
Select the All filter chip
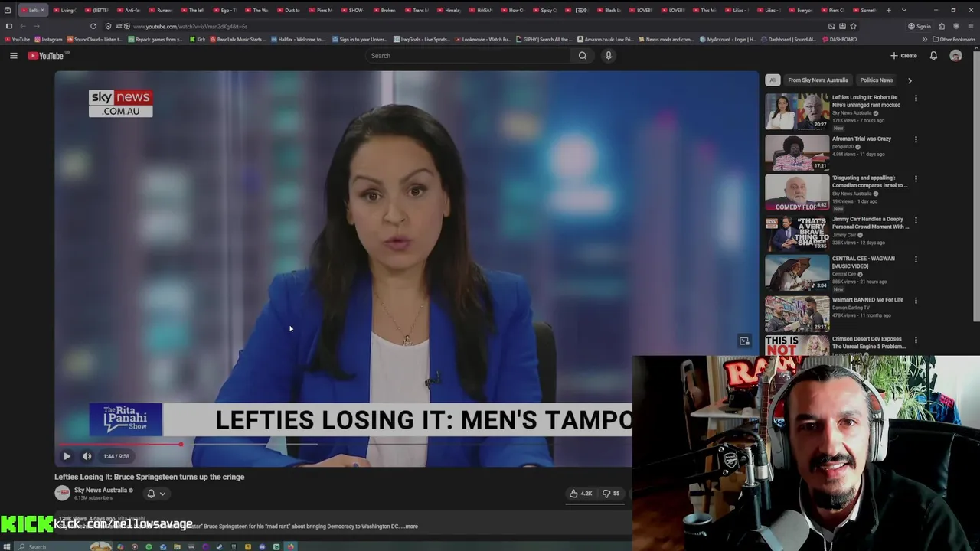pos(773,80)
